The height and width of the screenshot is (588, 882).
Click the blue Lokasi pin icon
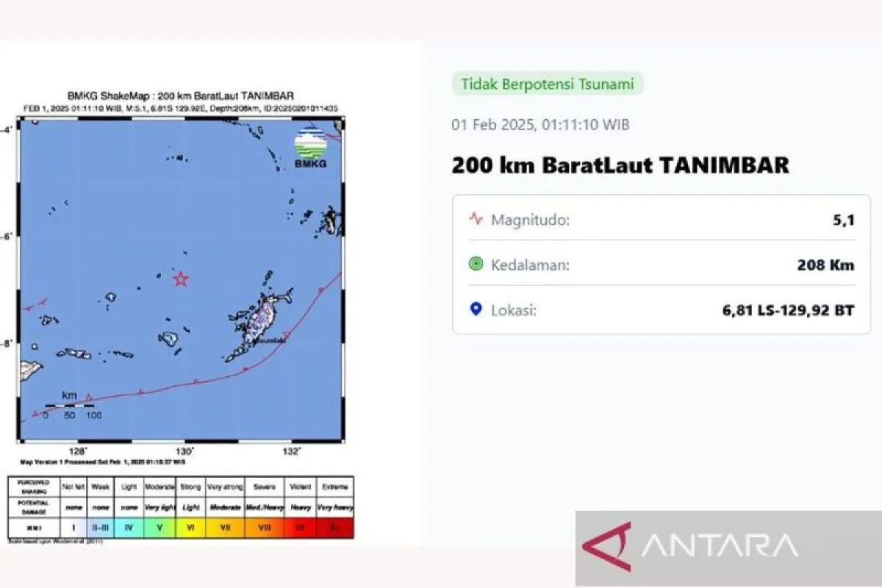pos(476,309)
